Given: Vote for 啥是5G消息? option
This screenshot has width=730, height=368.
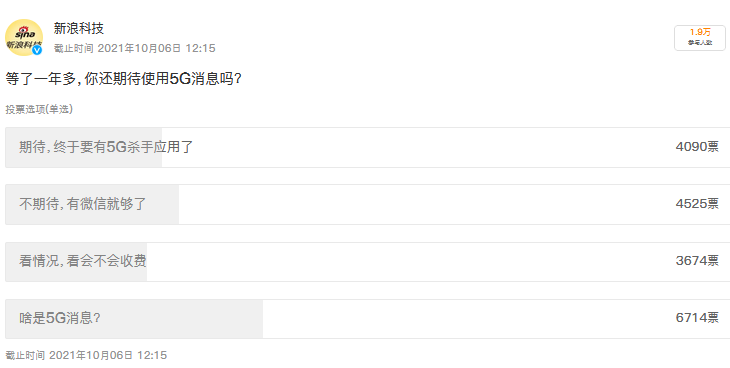Looking at the screenshot, I should point(367,319).
